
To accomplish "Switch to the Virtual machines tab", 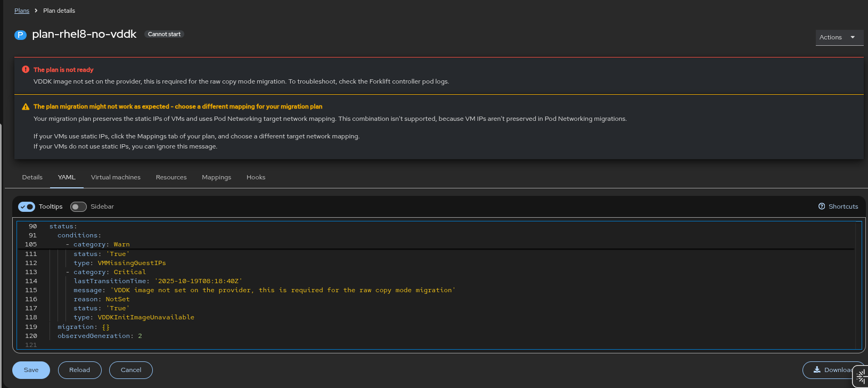I will click(x=116, y=177).
